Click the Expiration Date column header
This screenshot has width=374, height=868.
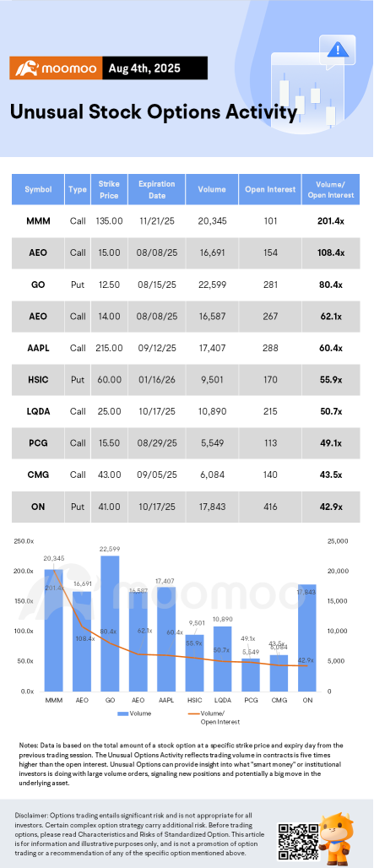tap(156, 189)
